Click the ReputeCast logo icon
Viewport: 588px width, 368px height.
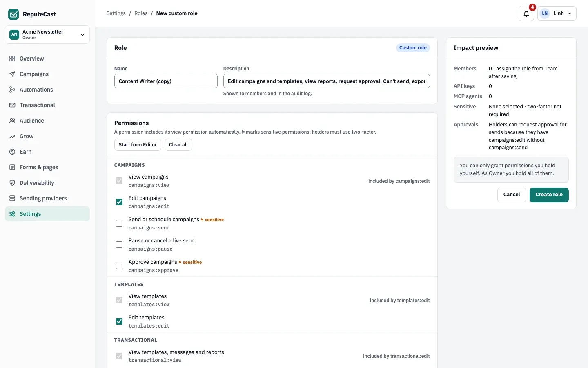(x=13, y=14)
